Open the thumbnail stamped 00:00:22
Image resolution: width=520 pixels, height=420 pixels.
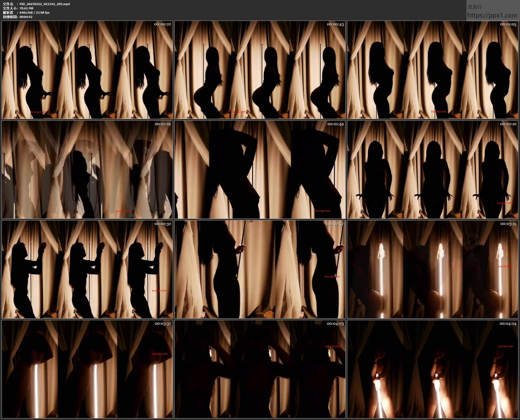pos(87,70)
